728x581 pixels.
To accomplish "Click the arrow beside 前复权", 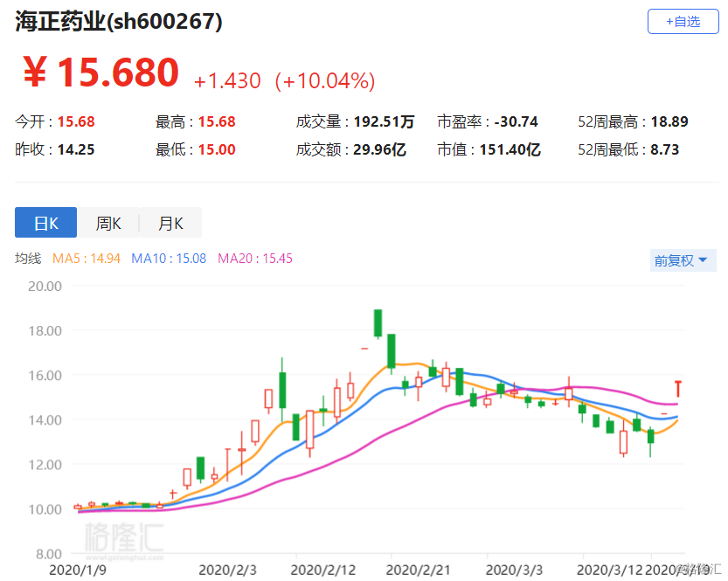I will tap(703, 260).
